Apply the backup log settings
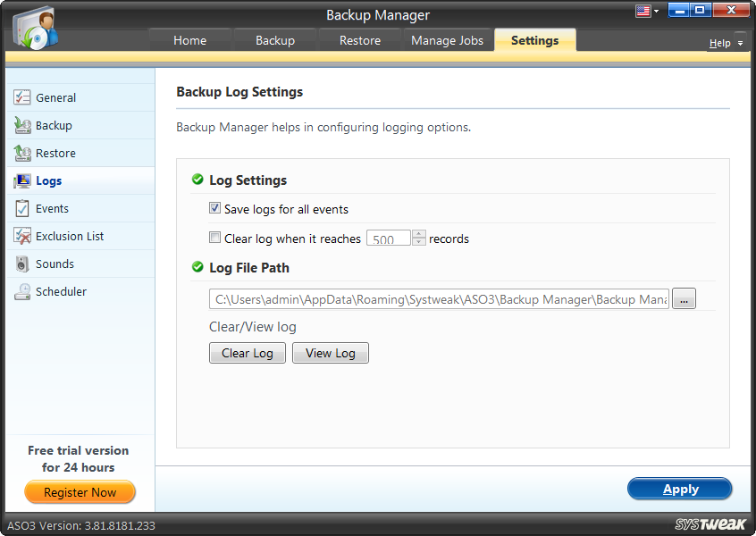This screenshot has height=536, width=756. click(x=679, y=489)
